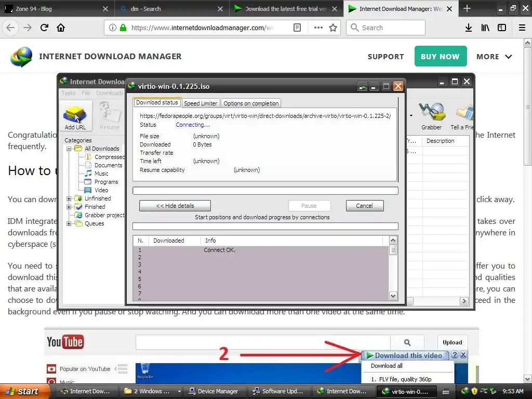Click the browser Home icon
Screen dimensions: 532x399
[x=61, y=28]
